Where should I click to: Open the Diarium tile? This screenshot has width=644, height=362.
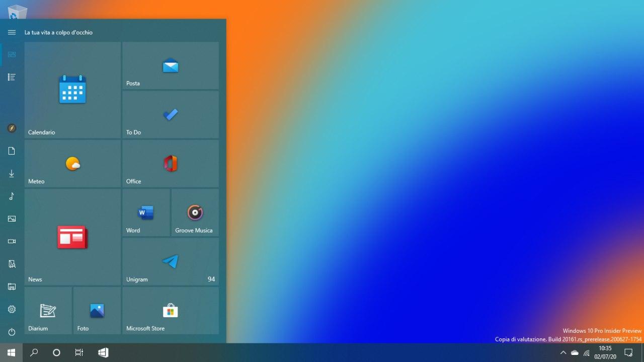coord(48,311)
